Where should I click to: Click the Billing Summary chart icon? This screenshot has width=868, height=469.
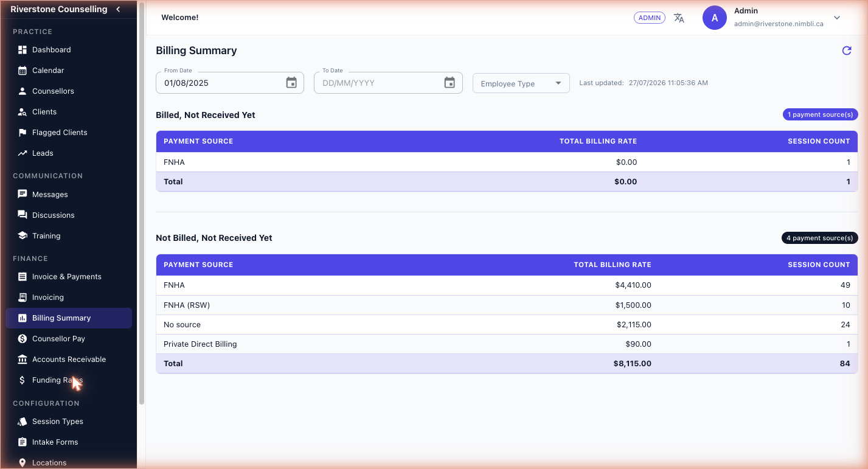click(x=23, y=318)
